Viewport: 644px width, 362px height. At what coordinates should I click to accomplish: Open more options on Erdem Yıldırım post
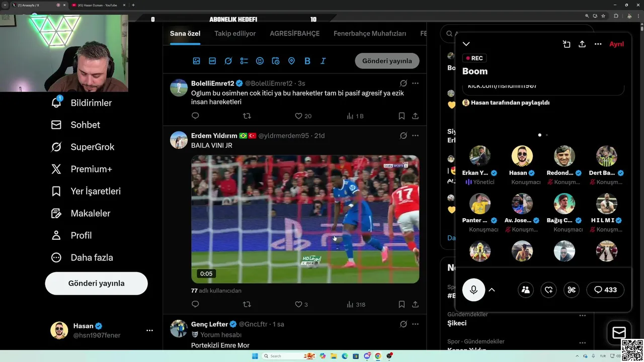(x=415, y=135)
